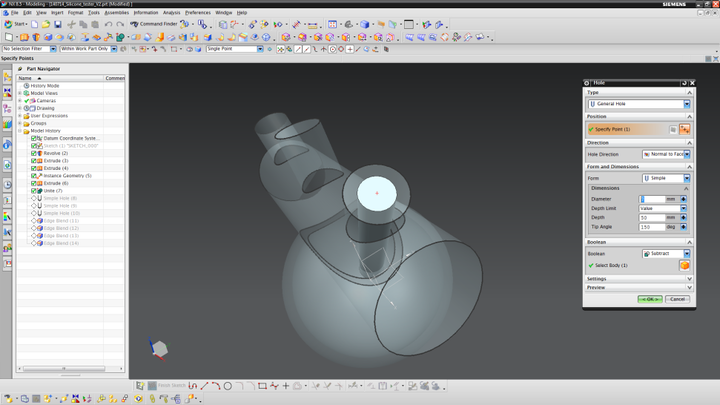Image resolution: width=720 pixels, height=405 pixels.
Task: Toggle checkbox for Revolve (2)
Action: pos(34,153)
